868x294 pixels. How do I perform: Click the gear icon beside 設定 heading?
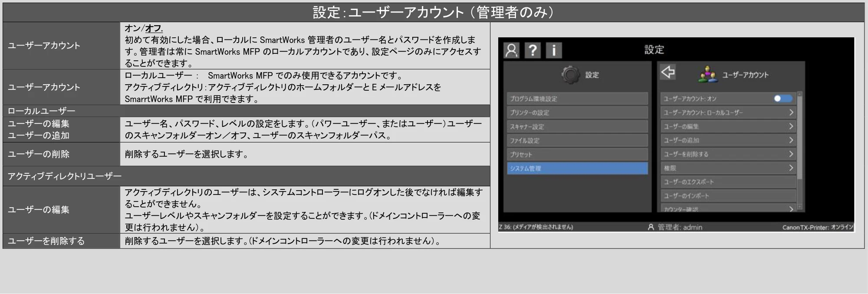click(570, 75)
